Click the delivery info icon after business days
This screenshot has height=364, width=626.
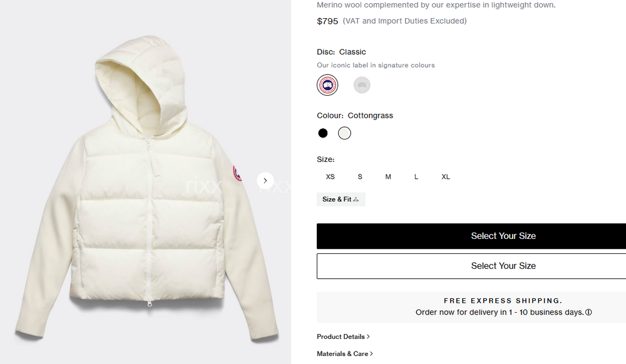(588, 312)
